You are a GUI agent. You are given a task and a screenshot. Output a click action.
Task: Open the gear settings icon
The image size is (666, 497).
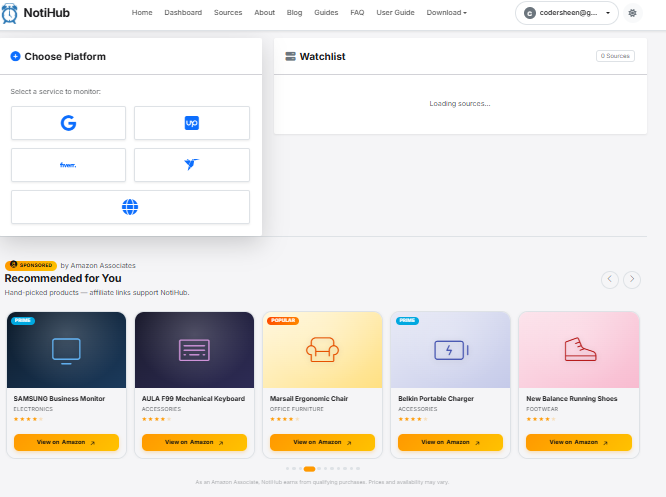(x=632, y=13)
